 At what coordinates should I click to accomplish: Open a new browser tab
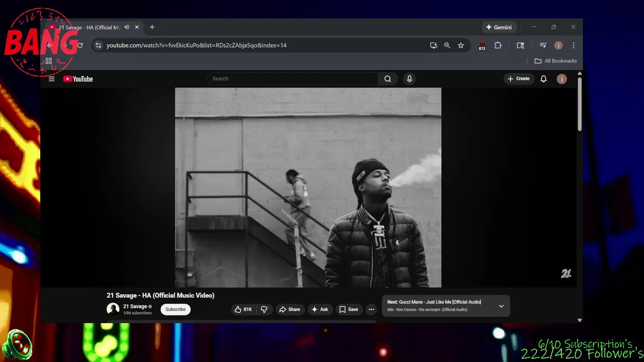(x=152, y=27)
